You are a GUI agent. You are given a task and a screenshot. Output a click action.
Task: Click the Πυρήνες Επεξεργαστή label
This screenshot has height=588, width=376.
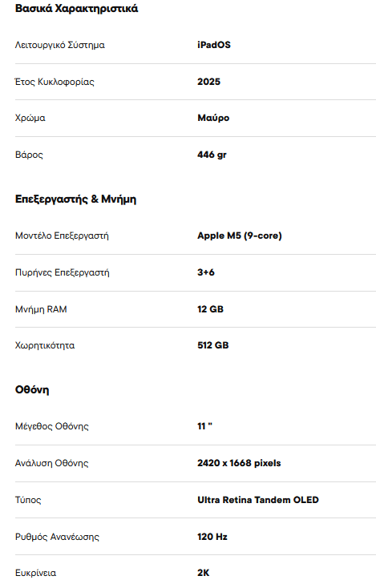point(63,272)
